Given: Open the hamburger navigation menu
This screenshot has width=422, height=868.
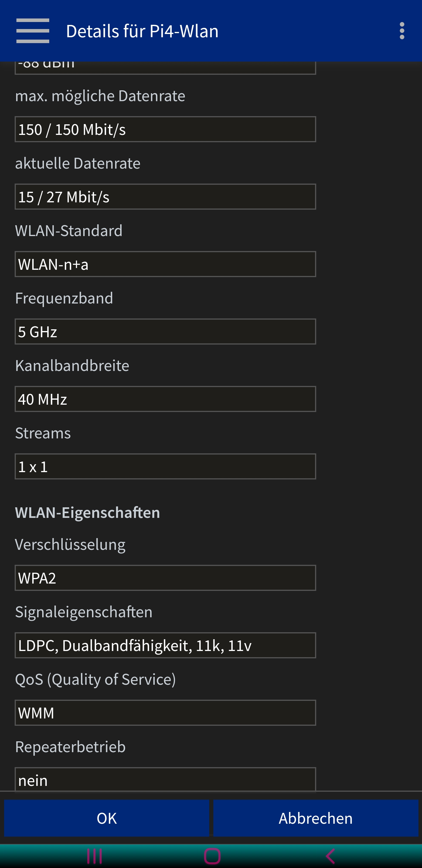Looking at the screenshot, I should point(33,31).
